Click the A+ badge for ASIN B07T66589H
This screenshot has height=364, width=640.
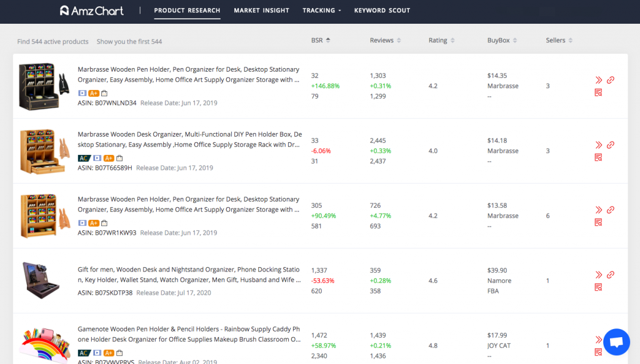(x=109, y=158)
